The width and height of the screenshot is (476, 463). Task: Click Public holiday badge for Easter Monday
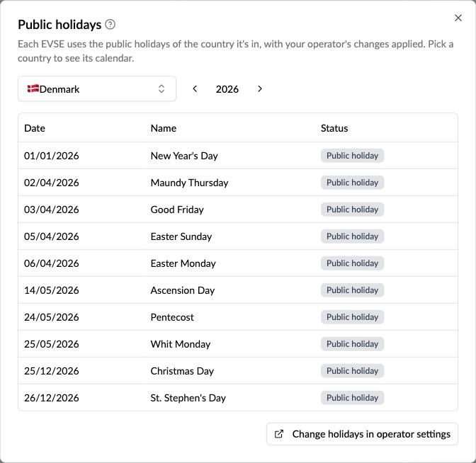pos(352,263)
